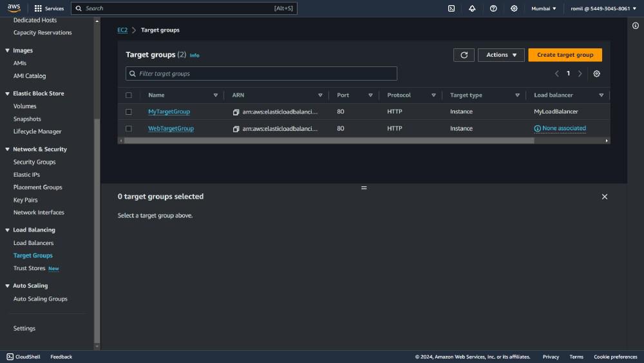Collapse the Load Balancing section
The image size is (644, 363).
(7, 230)
